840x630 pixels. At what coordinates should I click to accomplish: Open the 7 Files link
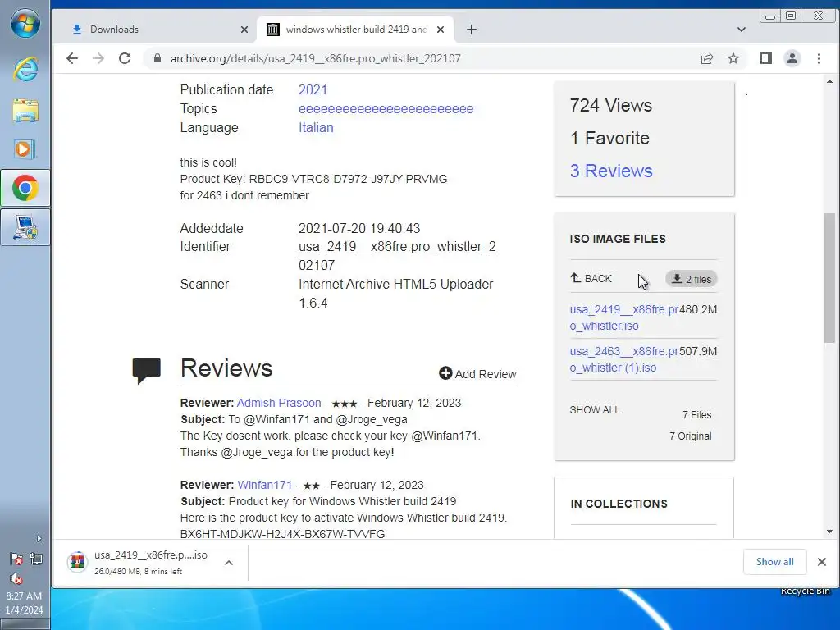697,414
